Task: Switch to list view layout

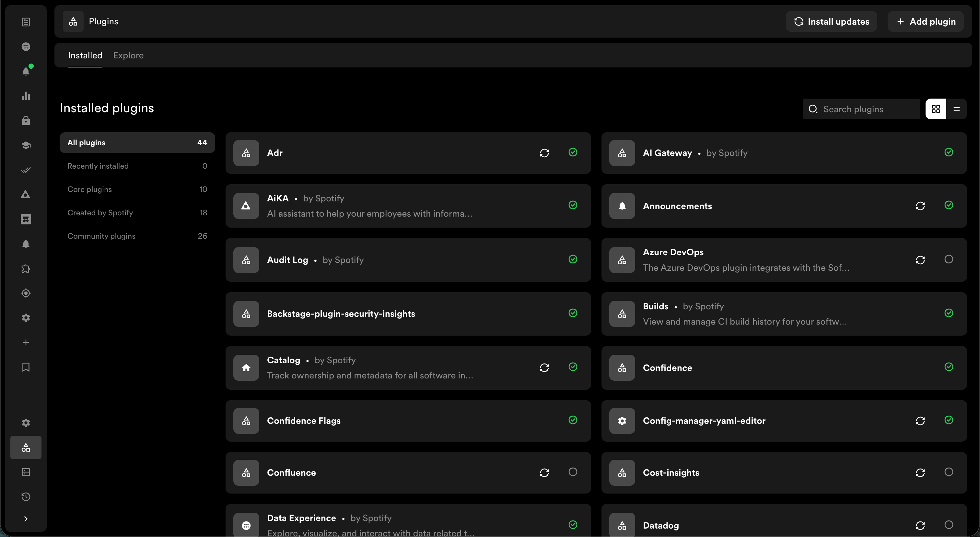Action: click(x=956, y=109)
